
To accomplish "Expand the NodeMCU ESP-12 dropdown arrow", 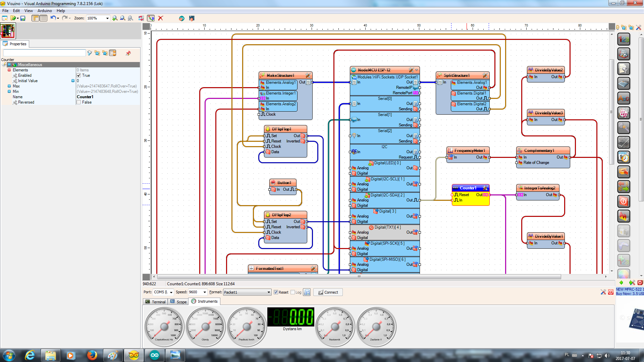I will [x=417, y=70].
